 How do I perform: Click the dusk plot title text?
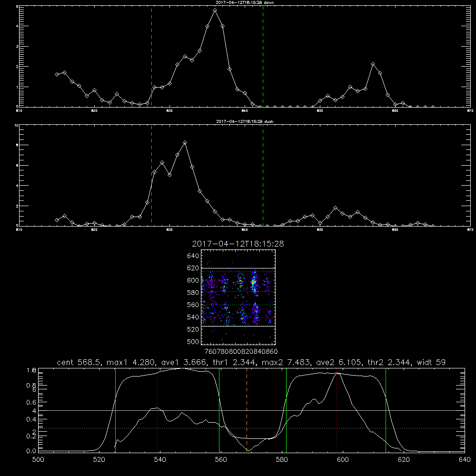tap(245, 121)
